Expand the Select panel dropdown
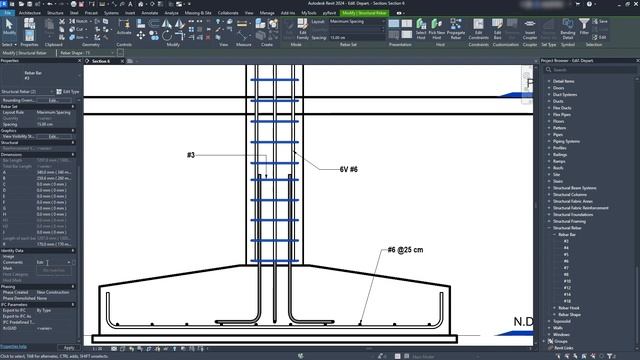640x360 pixels. tap(9, 44)
